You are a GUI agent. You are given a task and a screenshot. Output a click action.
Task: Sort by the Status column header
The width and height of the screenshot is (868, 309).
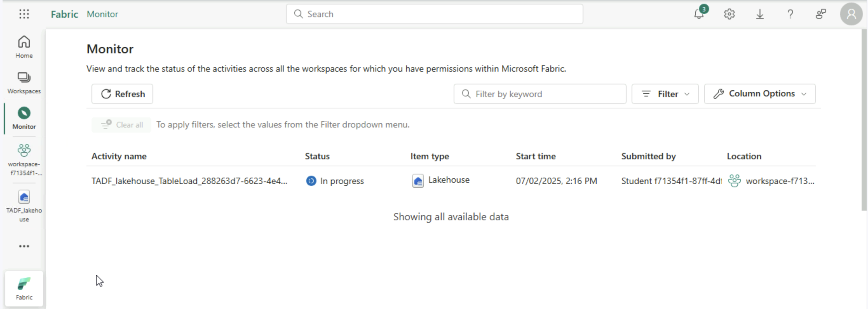(317, 156)
